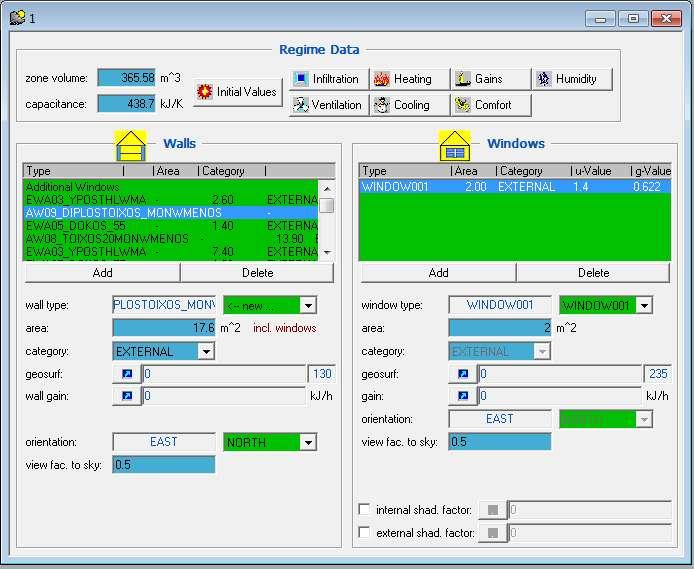Image resolution: width=694 pixels, height=569 pixels.
Task: Add a new window
Action: point(439,273)
